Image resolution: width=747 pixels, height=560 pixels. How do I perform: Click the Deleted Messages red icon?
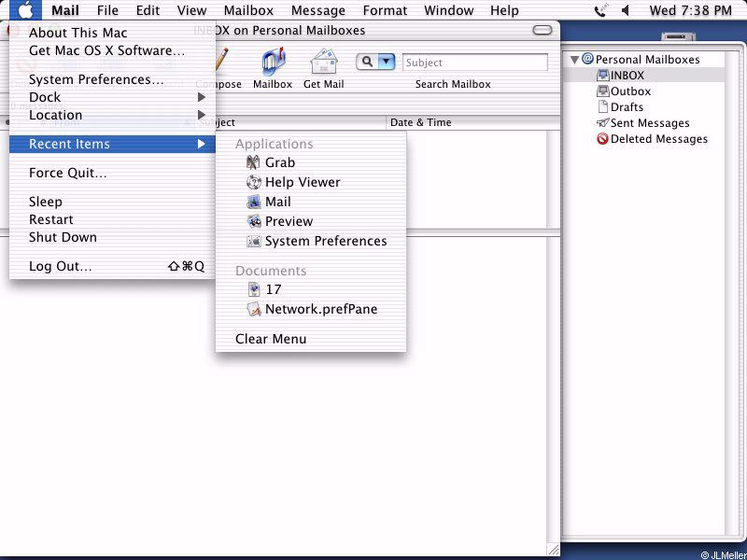(602, 139)
